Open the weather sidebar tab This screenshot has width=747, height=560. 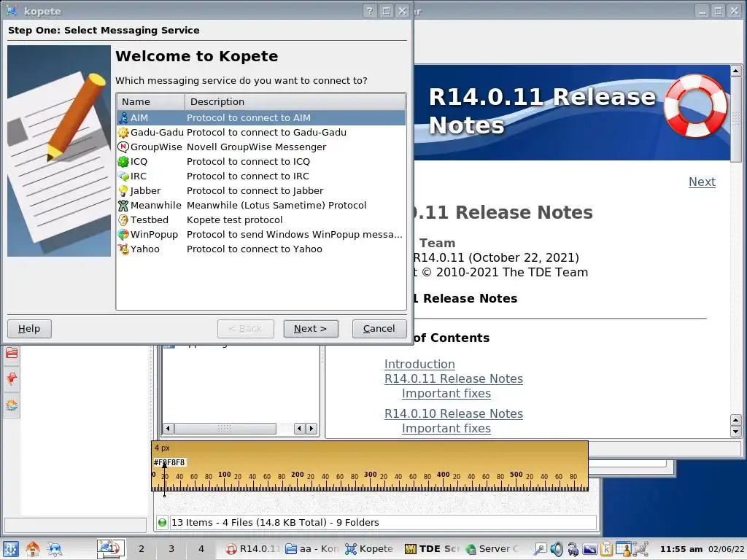(x=12, y=405)
